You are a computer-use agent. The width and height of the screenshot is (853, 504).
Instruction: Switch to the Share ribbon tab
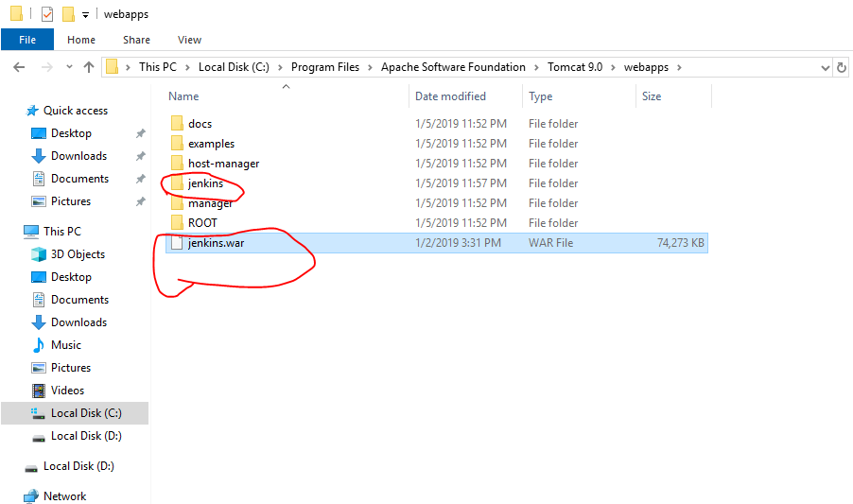pyautogui.click(x=136, y=40)
